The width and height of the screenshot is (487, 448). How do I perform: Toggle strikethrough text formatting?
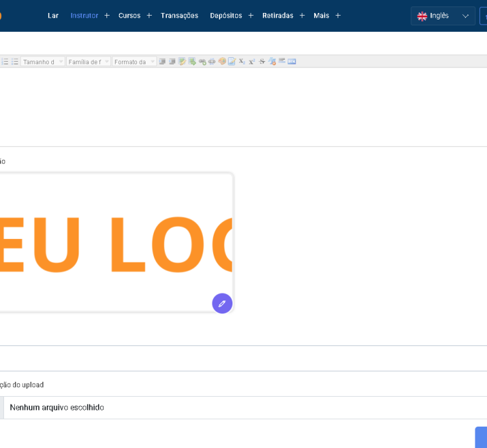(262, 62)
